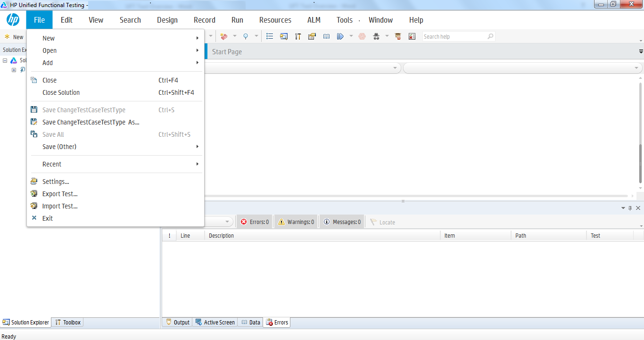This screenshot has height=340, width=644.
Task: Click the bulleted-list toolbar icon
Action: pyautogui.click(x=270, y=36)
